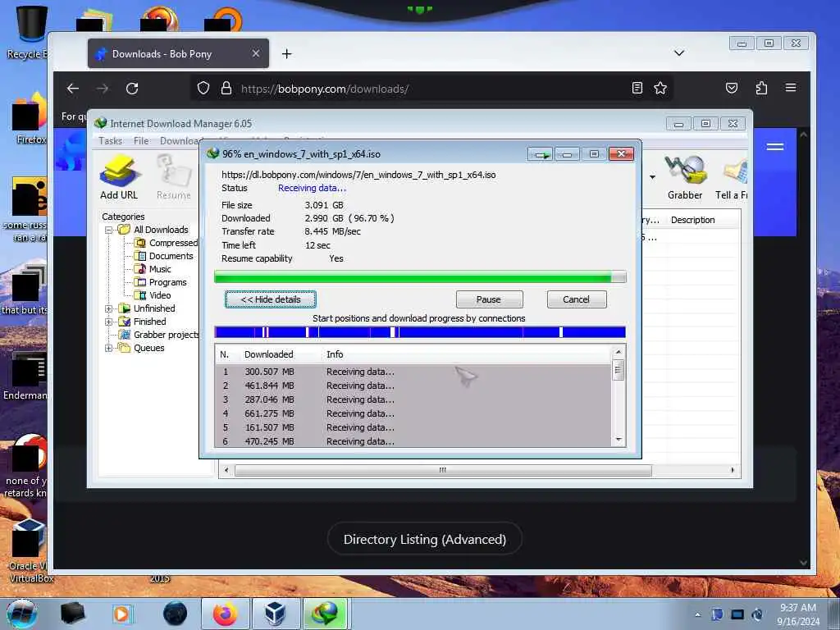
Task: Bookmark this page with the star icon
Action: point(660,89)
